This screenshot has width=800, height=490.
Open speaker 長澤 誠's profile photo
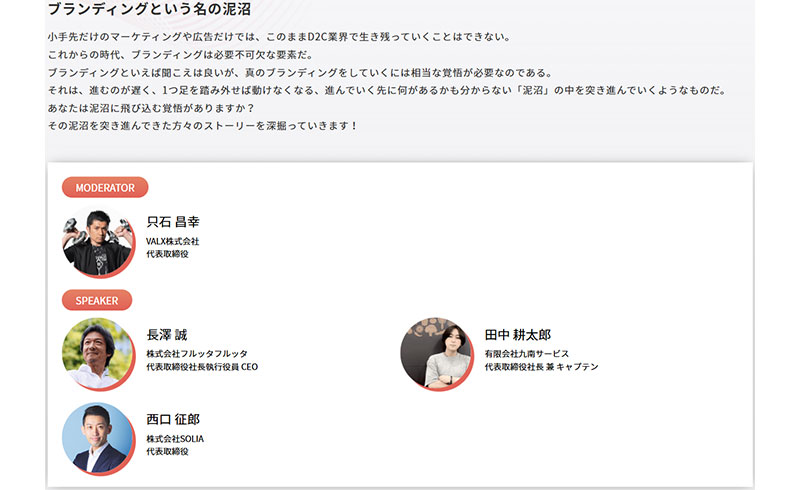(x=98, y=354)
